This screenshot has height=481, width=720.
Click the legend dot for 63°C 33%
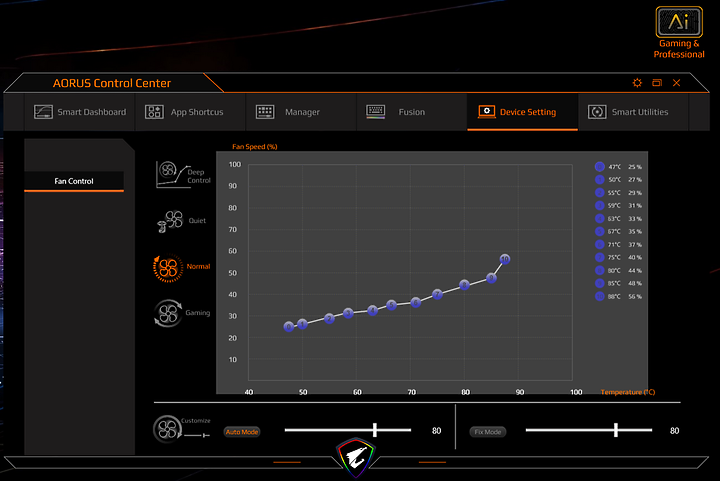[x=599, y=218]
